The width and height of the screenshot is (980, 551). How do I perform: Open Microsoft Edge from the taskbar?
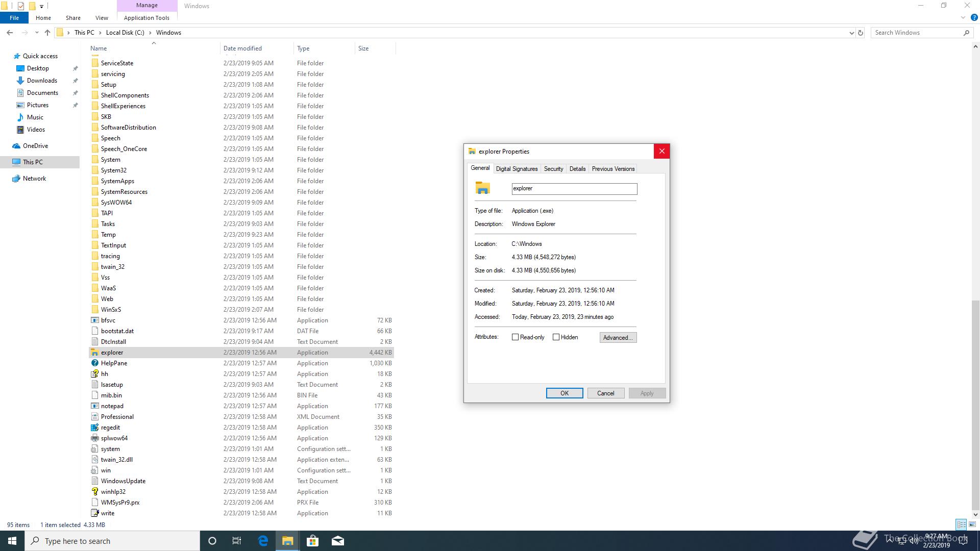pos(263,541)
